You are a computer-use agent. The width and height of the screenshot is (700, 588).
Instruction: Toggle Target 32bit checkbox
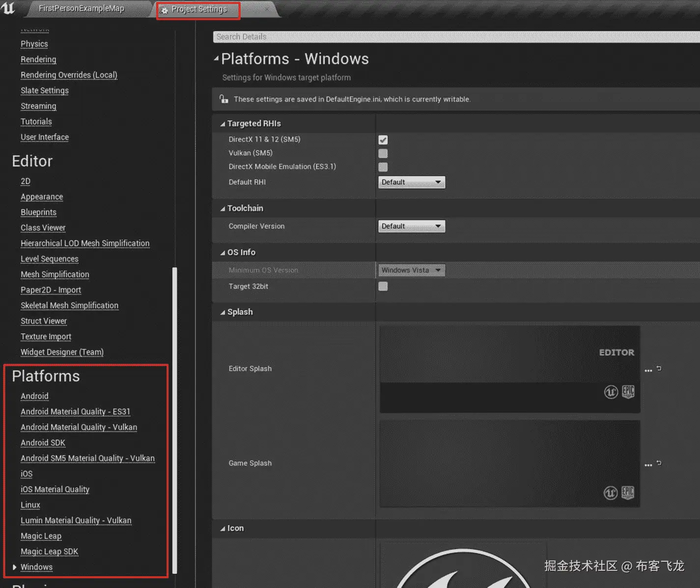383,286
